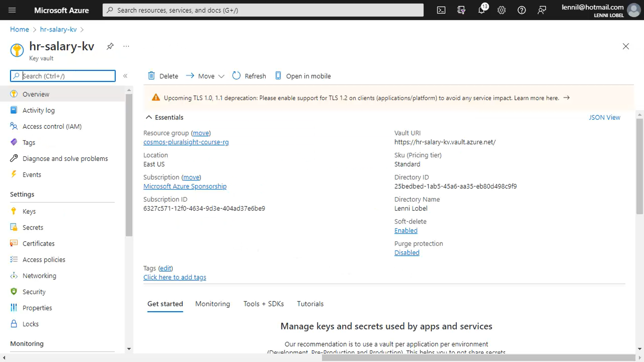644x362 pixels.
Task: Open the feedback icon in header
Action: 542,10
